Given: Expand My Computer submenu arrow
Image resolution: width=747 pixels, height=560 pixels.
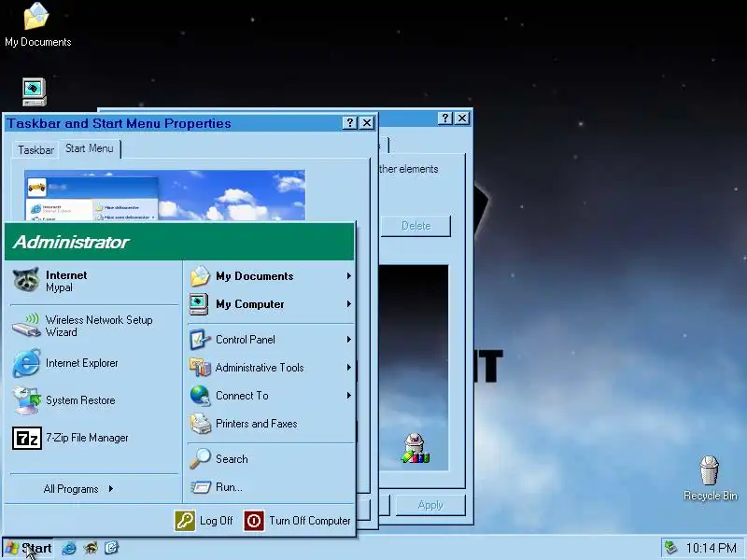Looking at the screenshot, I should point(348,304).
